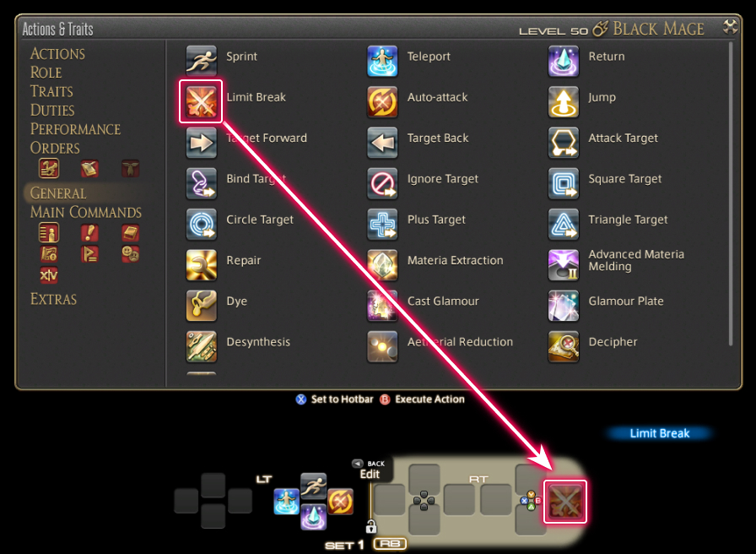Click the Desynthesis icon

pyautogui.click(x=202, y=346)
